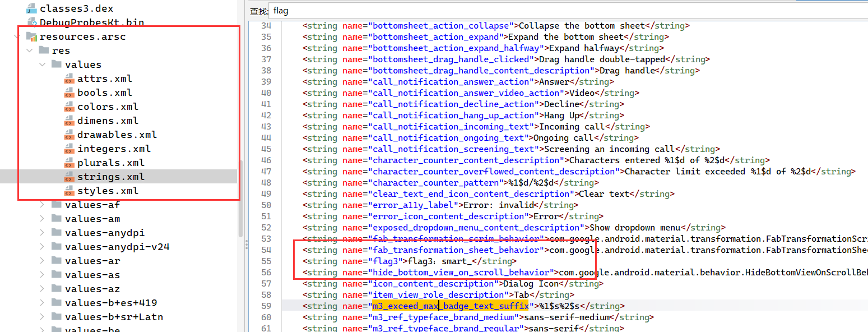868x332 pixels.
Task: Click the panel splitter handle dots
Action: click(x=246, y=243)
